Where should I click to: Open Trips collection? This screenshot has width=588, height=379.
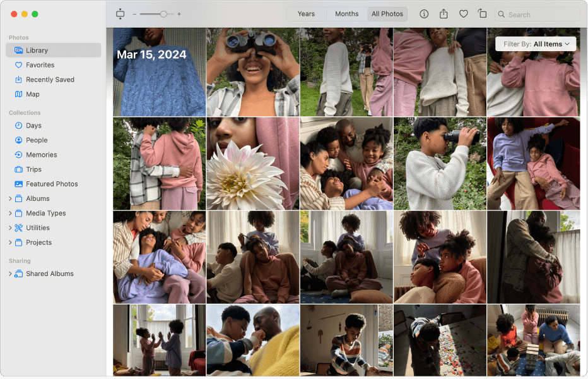click(53, 169)
